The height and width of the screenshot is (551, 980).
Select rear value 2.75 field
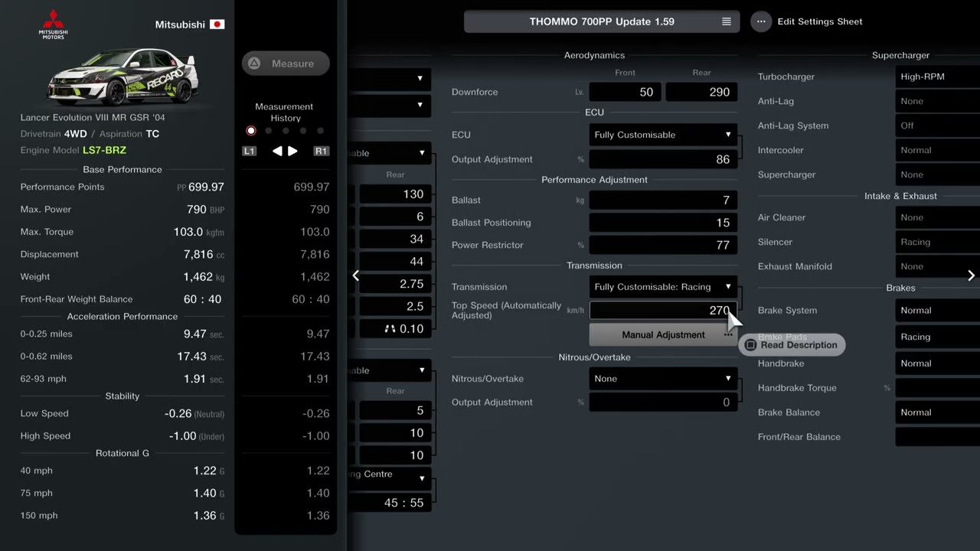(395, 284)
